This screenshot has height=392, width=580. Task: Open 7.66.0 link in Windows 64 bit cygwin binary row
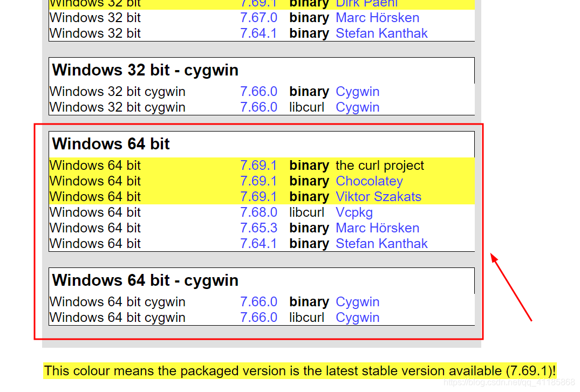(x=258, y=302)
